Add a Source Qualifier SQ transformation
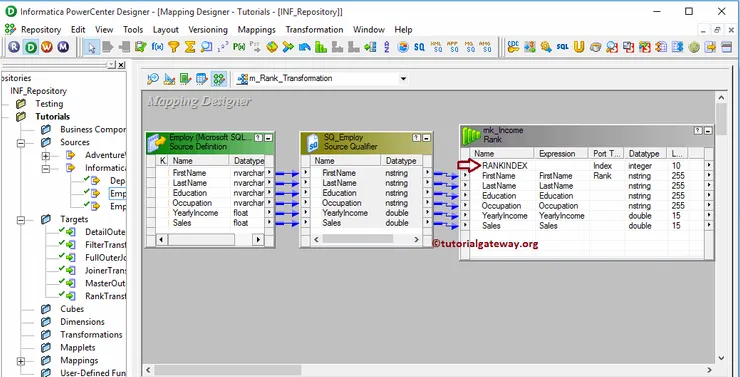 [x=419, y=47]
